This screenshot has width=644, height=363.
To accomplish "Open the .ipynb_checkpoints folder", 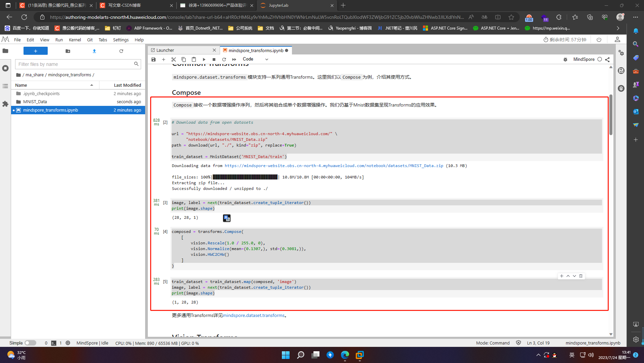I will pyautogui.click(x=78, y=93).
